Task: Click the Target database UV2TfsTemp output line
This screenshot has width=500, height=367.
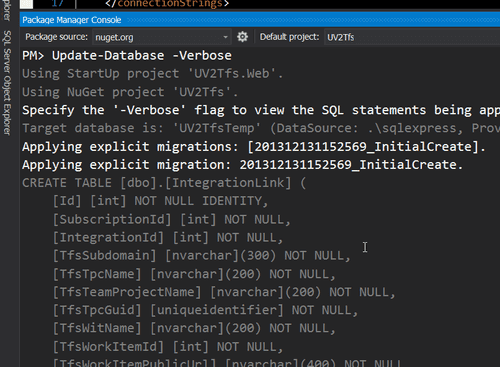Action: [x=261, y=128]
